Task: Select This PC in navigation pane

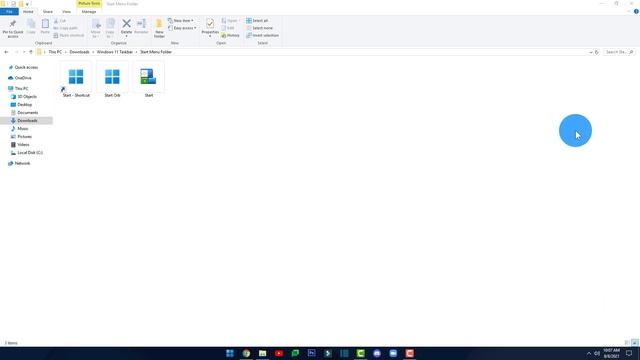Action: coord(18,89)
